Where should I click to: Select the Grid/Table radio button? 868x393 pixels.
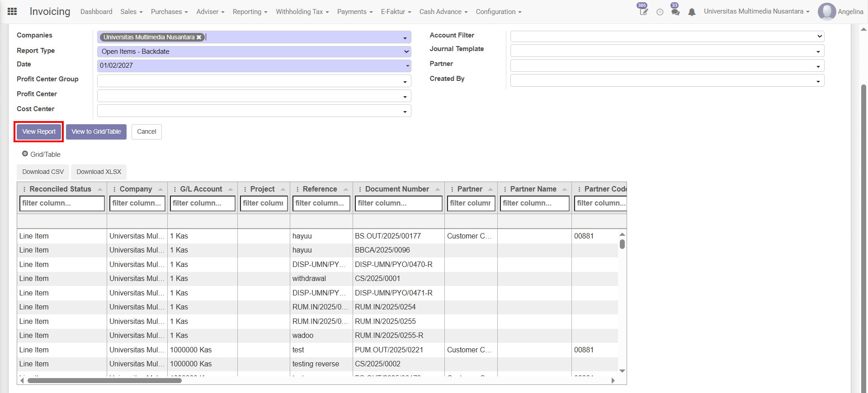[x=25, y=154]
